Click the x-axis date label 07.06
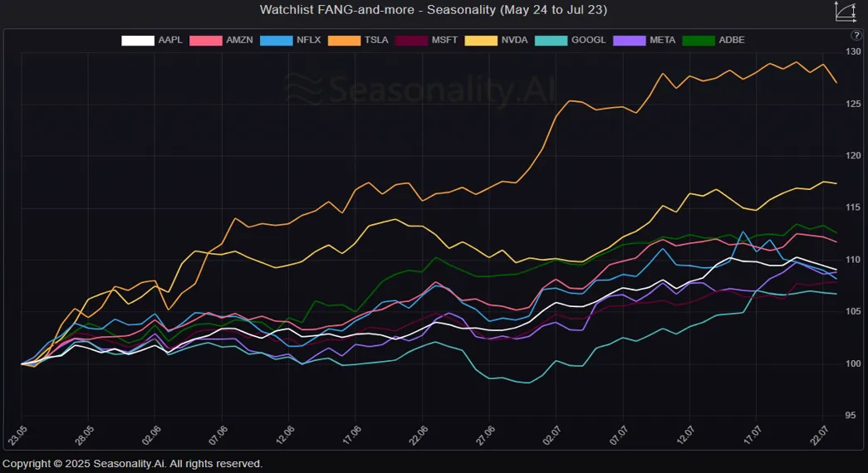 (218, 436)
